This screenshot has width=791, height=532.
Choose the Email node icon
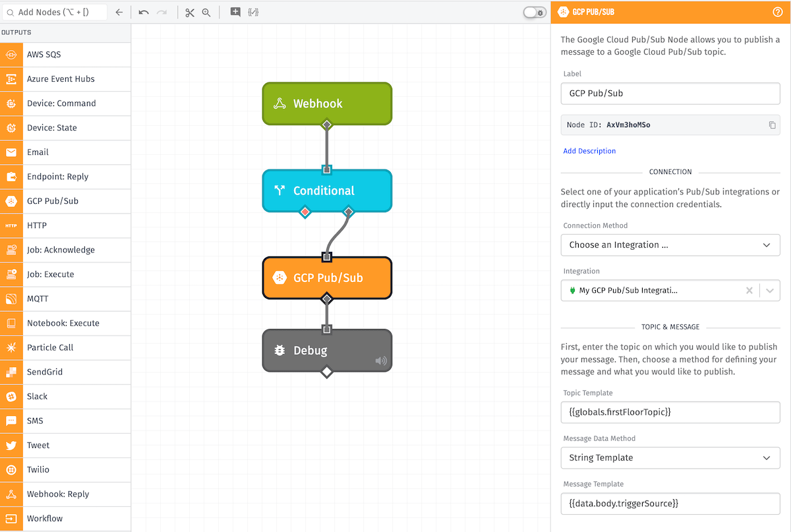(11, 152)
